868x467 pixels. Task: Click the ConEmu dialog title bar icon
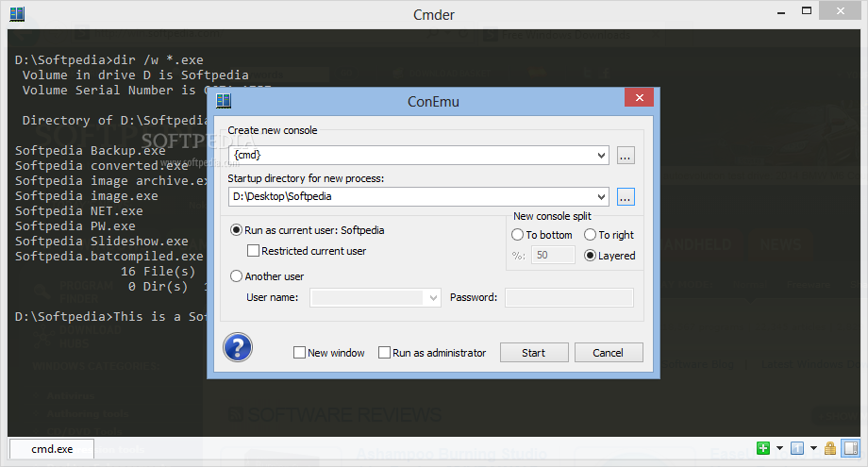pos(224,101)
